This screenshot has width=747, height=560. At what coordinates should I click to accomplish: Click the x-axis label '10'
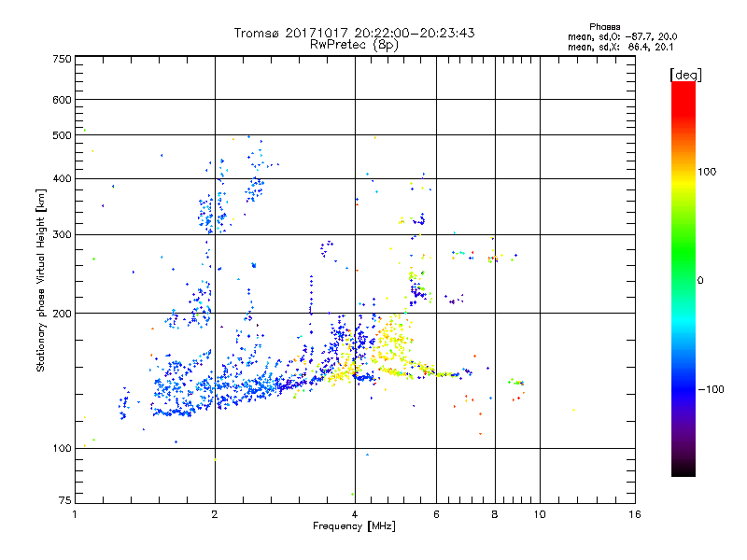click(540, 514)
